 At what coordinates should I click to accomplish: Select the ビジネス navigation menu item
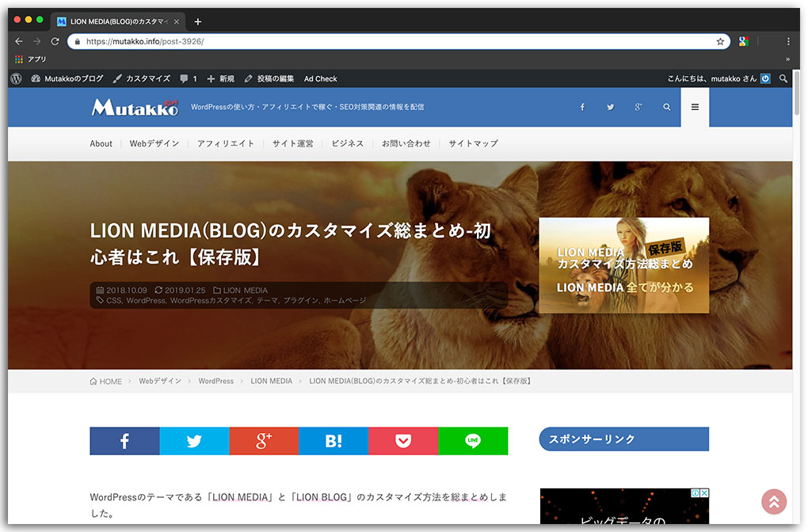(347, 143)
